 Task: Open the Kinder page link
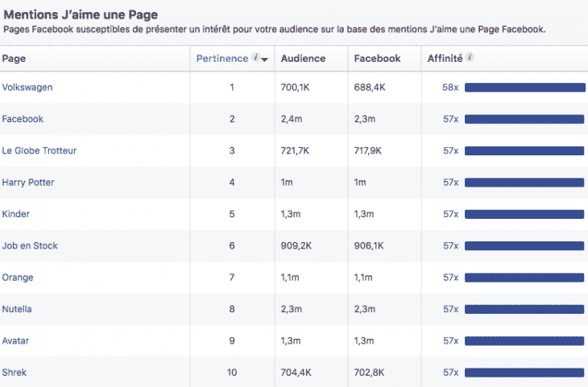coord(16,214)
